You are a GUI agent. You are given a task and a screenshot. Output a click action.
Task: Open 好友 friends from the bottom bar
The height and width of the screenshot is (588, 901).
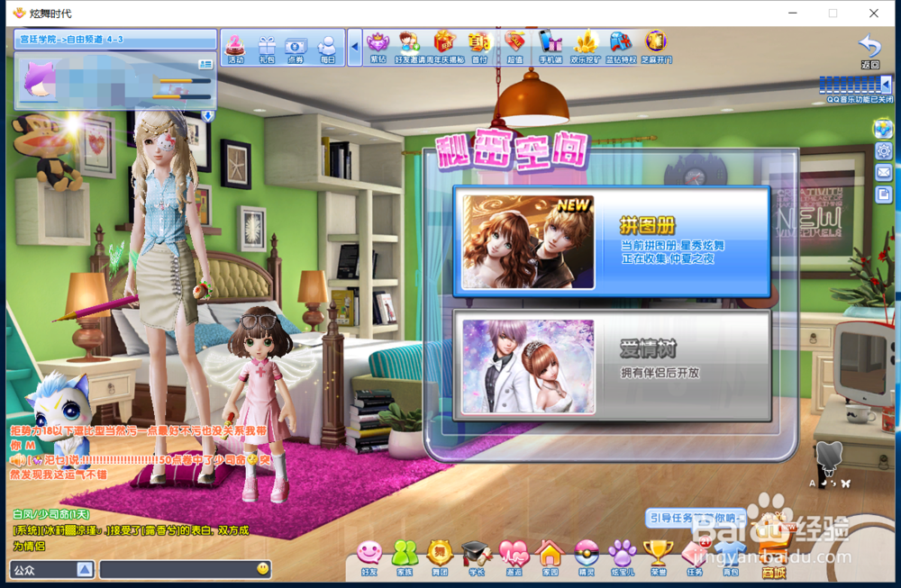(x=369, y=558)
